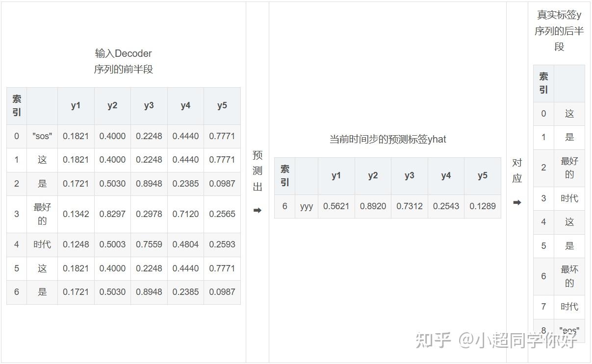Click 这 at index 4 of true labels
Image resolution: width=592 pixels, height=364 pixels.
[569, 222]
